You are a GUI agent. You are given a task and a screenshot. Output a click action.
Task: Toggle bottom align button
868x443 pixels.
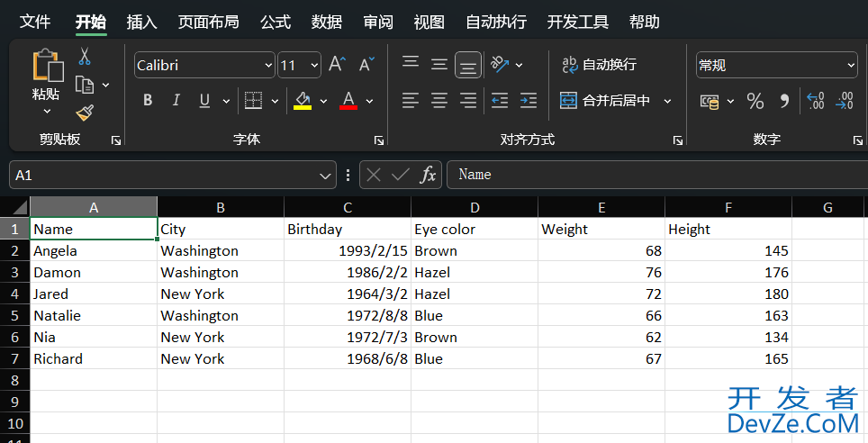pyautogui.click(x=468, y=65)
